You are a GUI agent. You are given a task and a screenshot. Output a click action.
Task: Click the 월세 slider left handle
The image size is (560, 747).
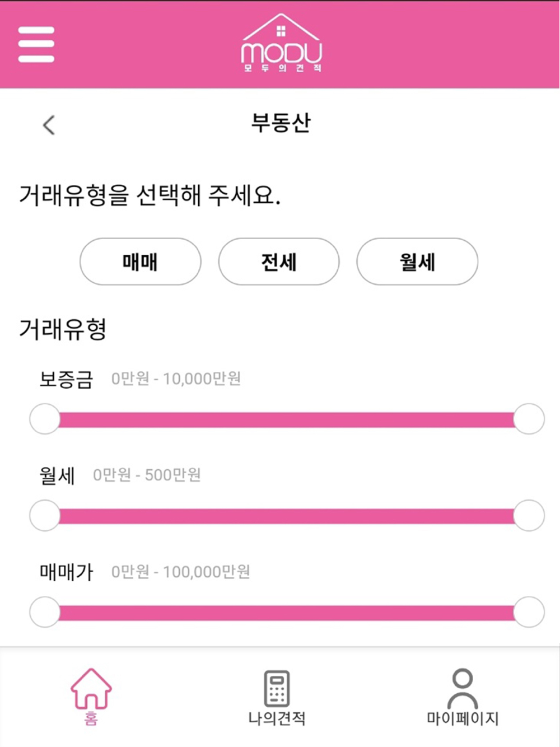click(45, 515)
